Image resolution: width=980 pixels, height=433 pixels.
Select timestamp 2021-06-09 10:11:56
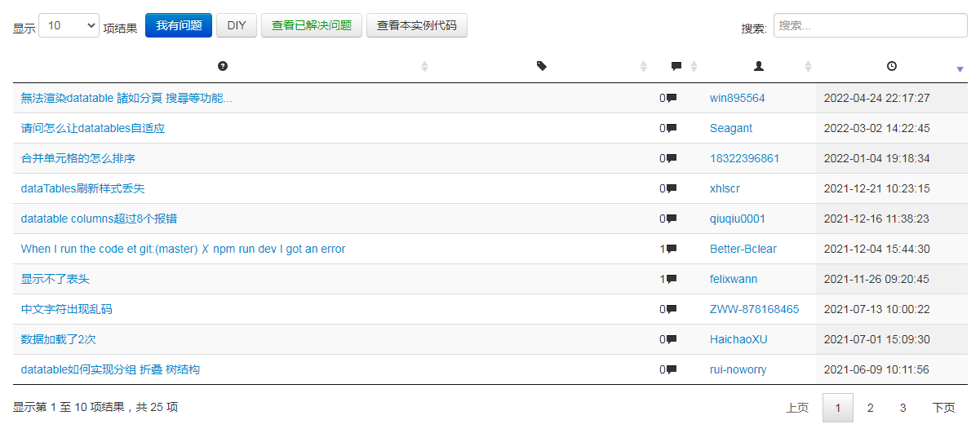(877, 369)
